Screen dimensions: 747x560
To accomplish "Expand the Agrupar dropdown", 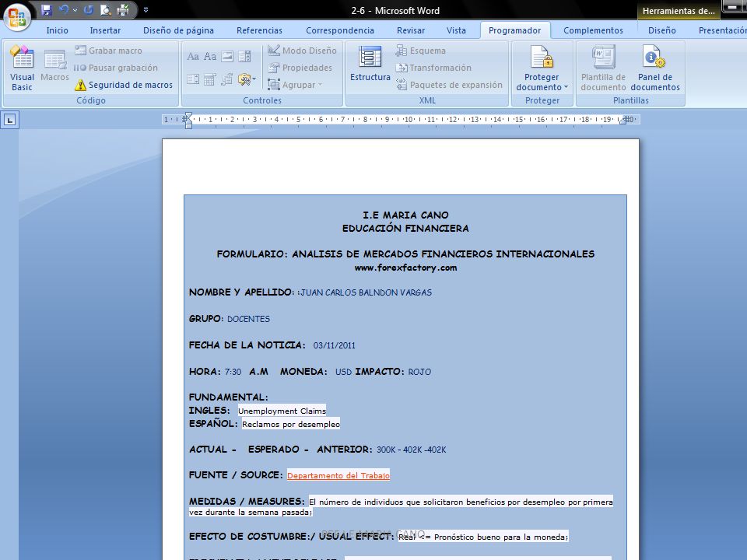I will click(x=296, y=85).
